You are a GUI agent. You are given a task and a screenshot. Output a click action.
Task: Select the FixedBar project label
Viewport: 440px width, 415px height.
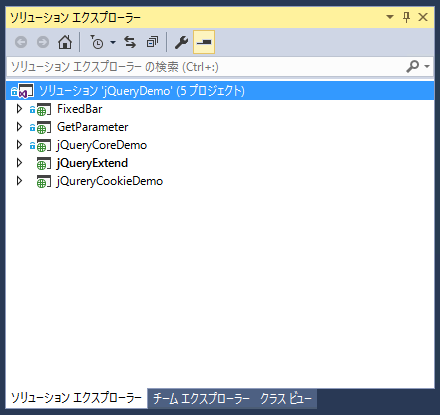coord(80,109)
